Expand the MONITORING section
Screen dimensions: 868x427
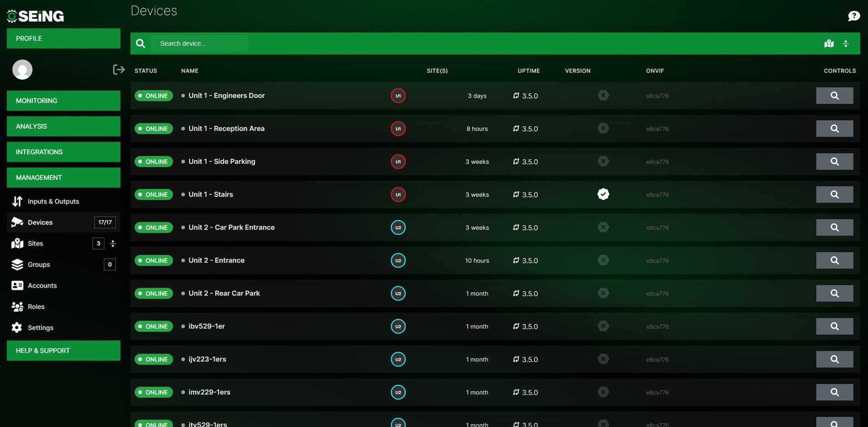tap(64, 101)
